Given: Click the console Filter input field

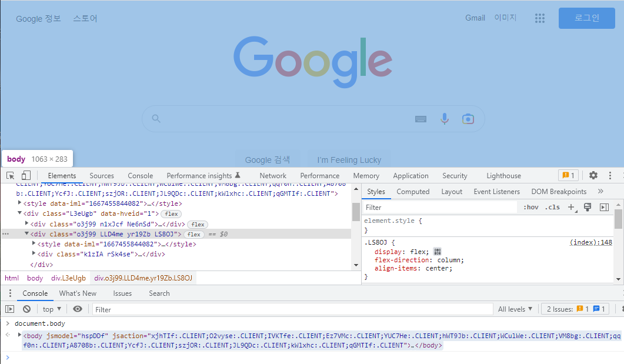Looking at the screenshot, I should pyautogui.click(x=292, y=309).
